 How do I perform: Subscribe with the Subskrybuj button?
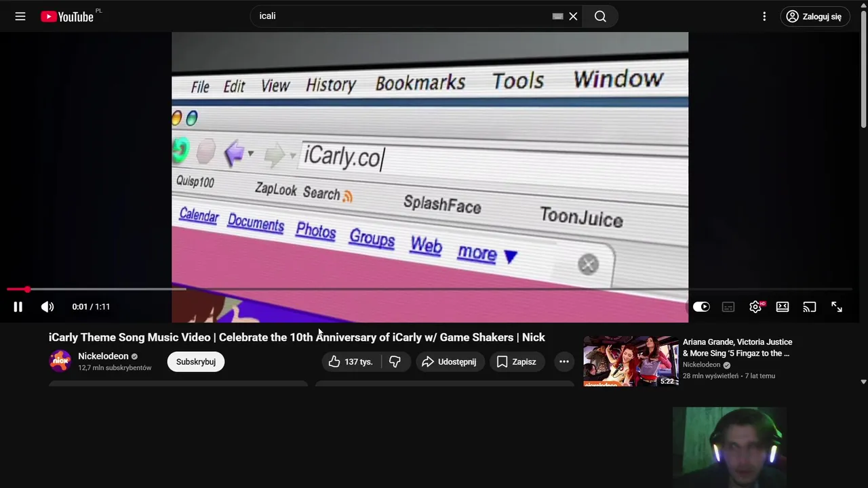[196, 361]
